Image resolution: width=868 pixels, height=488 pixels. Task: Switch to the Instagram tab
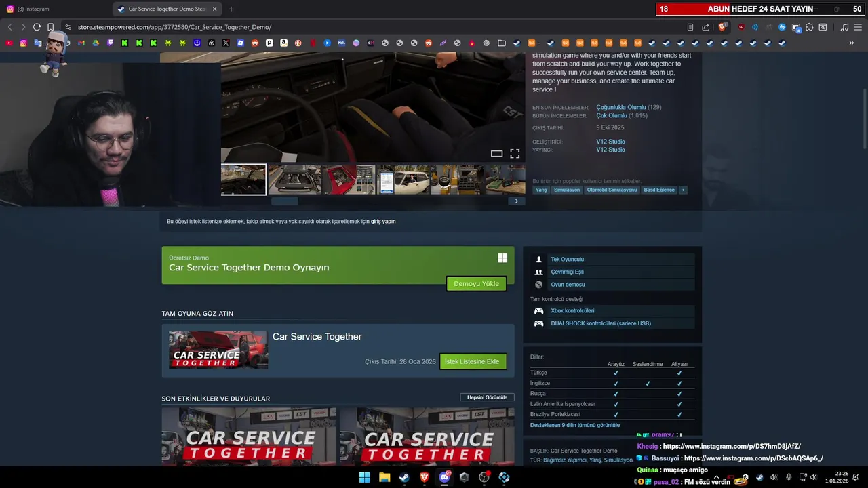[56, 9]
